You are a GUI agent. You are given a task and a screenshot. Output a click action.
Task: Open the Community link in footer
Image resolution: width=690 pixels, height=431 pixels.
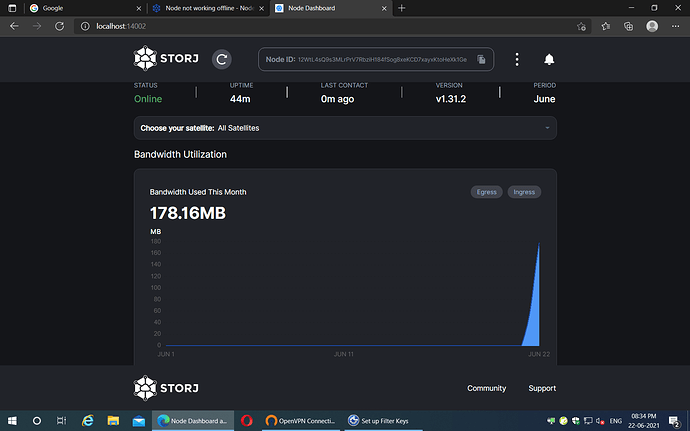pyautogui.click(x=486, y=388)
